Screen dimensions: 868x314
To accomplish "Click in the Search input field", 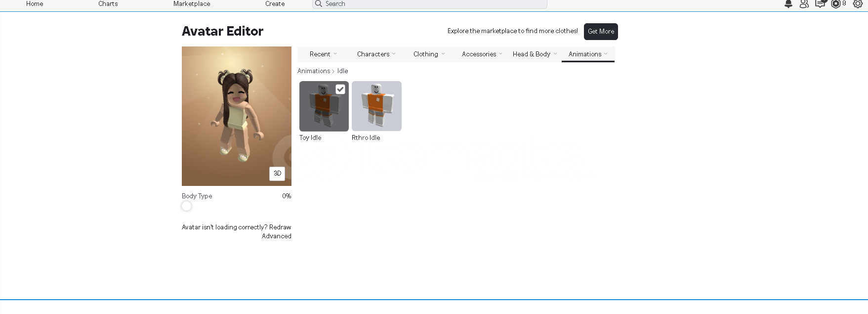I will [429, 4].
